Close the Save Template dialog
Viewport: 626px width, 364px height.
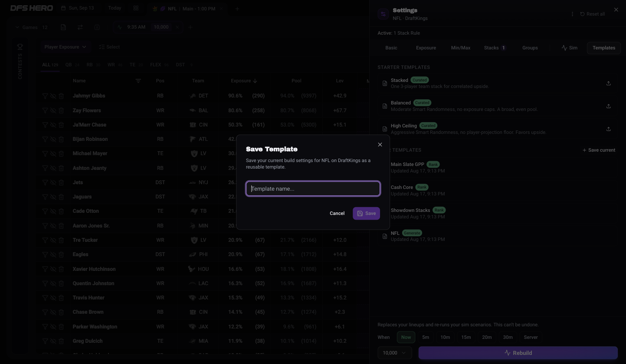[380, 145]
